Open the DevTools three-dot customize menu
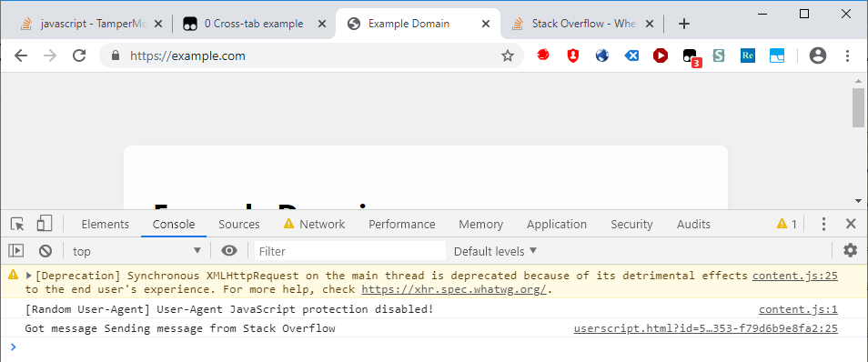Screen dimensions: 868x362 tap(823, 224)
